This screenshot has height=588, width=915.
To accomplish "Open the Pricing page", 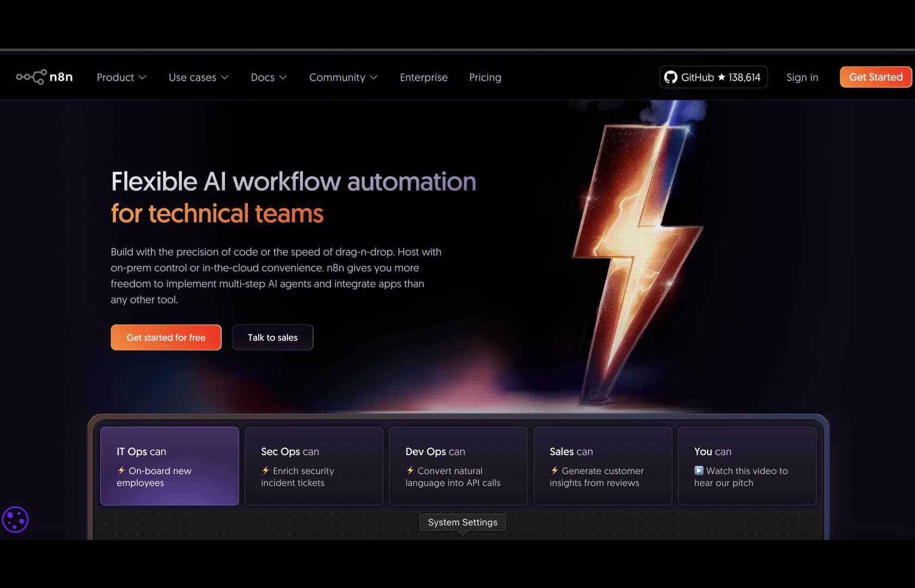I will click(x=485, y=77).
